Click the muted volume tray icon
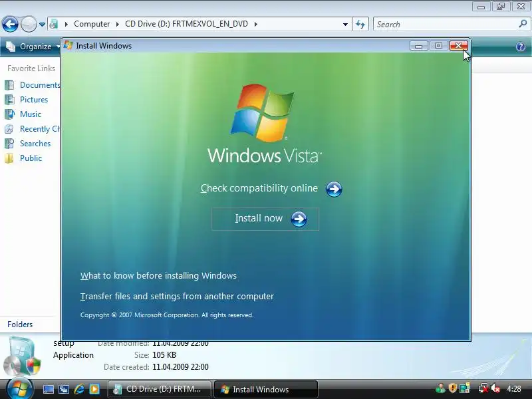The height and width of the screenshot is (399, 532). click(495, 388)
